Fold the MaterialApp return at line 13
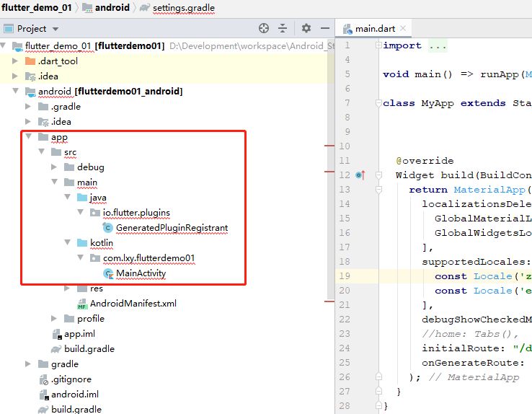Image resolution: width=532 pixels, height=414 pixels. (x=378, y=190)
